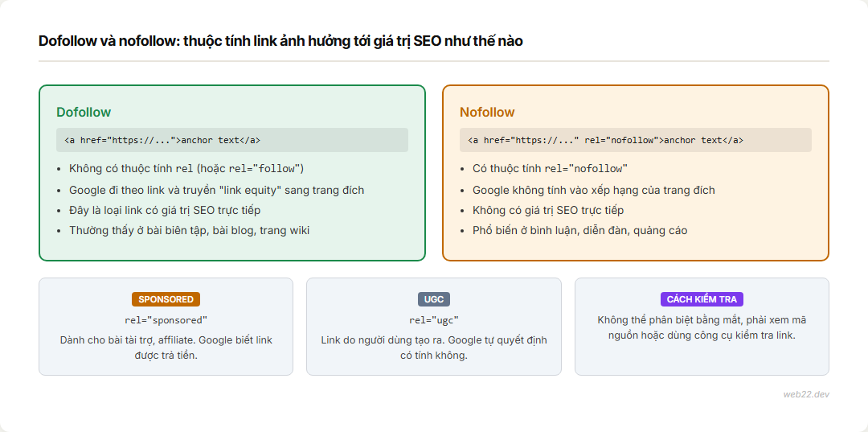This screenshot has width=868, height=432.
Task: Click the rel="ugc" code text
Action: click(434, 320)
